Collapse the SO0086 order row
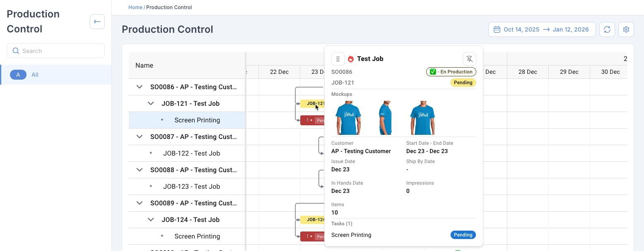The width and height of the screenshot is (644, 251). coord(140,87)
